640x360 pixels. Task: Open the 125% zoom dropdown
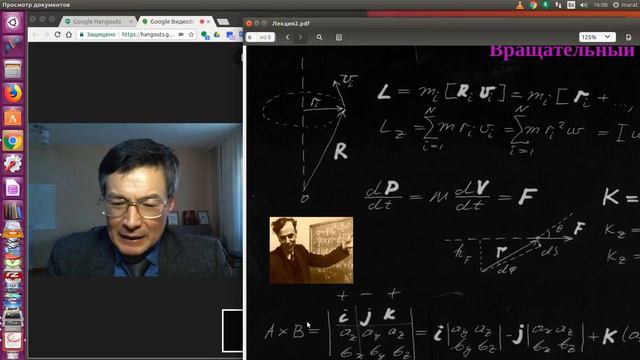click(597, 37)
